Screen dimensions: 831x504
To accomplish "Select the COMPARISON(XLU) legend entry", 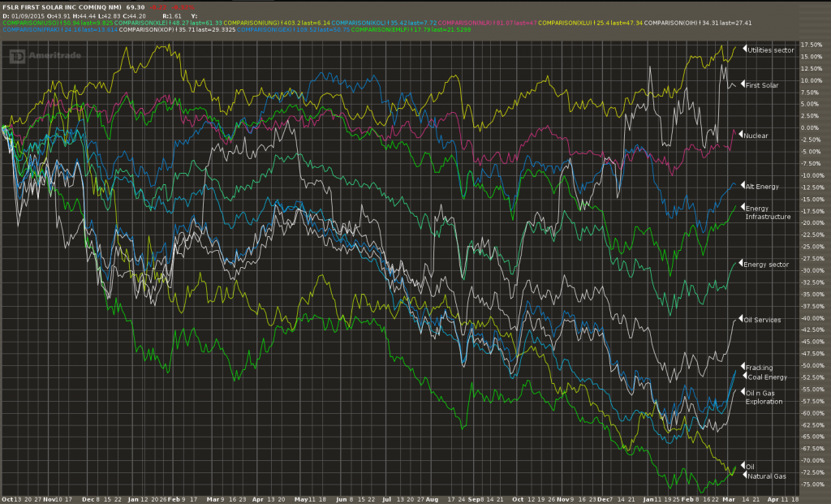I will 591,23.
